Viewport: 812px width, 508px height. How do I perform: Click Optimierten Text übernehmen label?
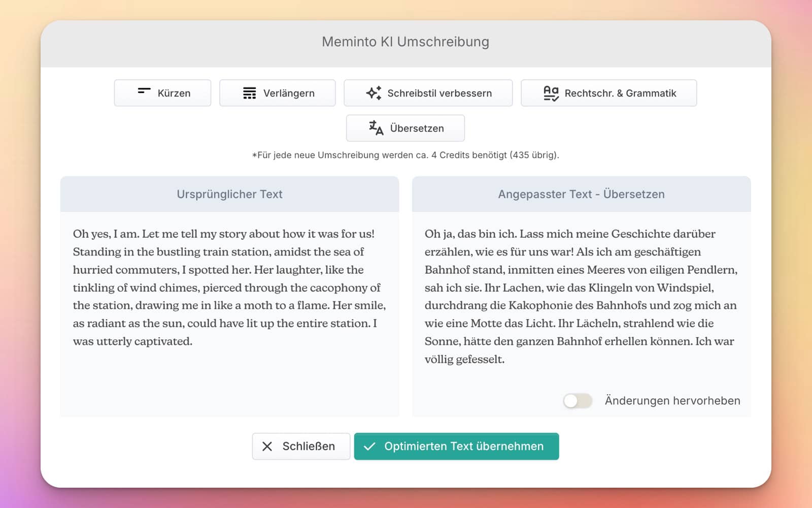coord(464,447)
